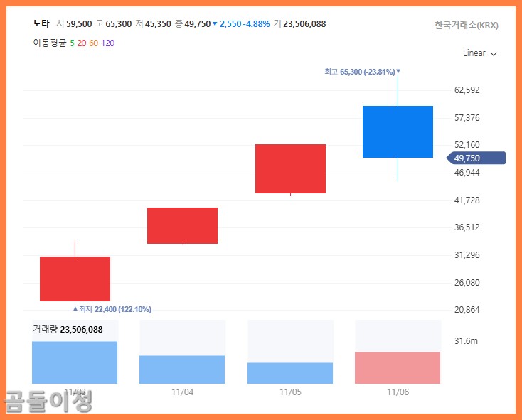Click the 11/05 volume bar
This screenshot has width=522, height=420.
290,373
